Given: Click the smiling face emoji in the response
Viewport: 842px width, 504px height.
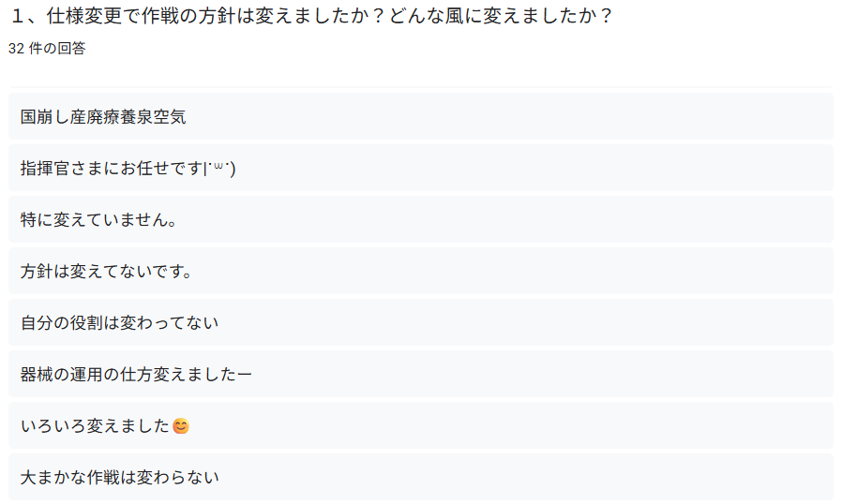Looking at the screenshot, I should pos(181,426).
